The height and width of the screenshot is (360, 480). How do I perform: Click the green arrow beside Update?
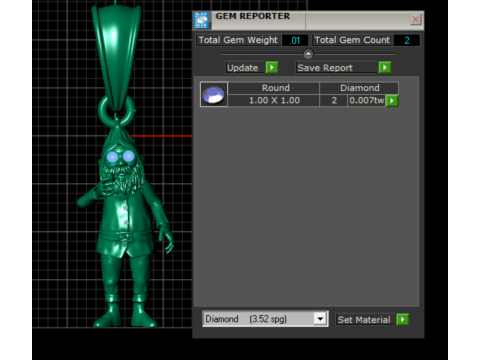click(272, 67)
